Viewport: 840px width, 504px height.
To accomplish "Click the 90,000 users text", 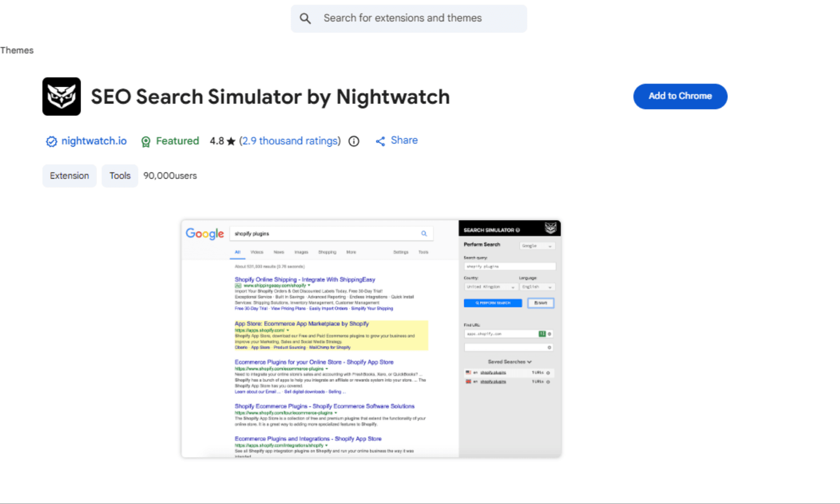I will [170, 176].
